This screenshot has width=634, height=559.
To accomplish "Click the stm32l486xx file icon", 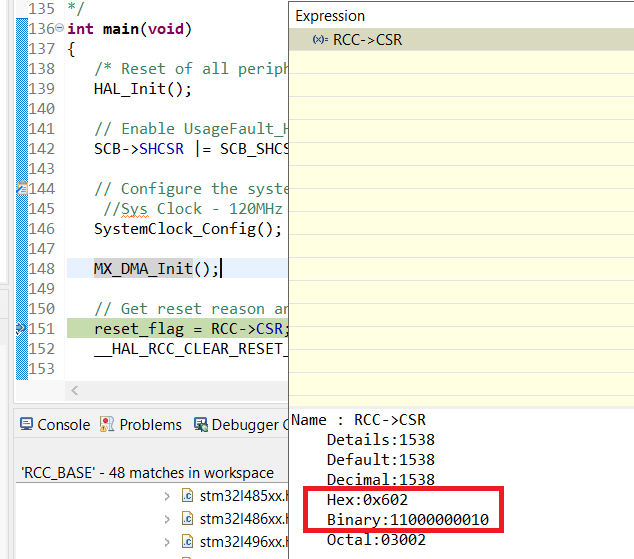I will (187, 519).
